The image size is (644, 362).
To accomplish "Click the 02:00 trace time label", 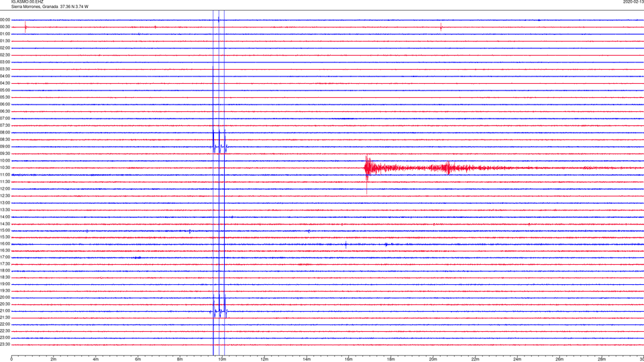I will [x=5, y=48].
